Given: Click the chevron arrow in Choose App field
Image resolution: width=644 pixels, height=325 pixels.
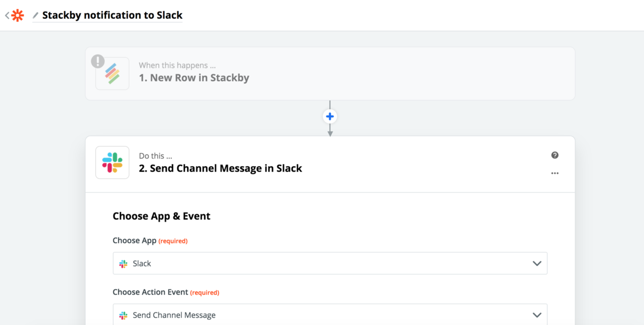Looking at the screenshot, I should pyautogui.click(x=537, y=264).
